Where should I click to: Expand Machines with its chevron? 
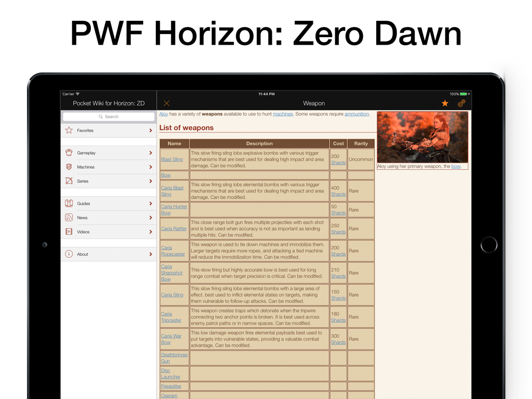pos(151,167)
